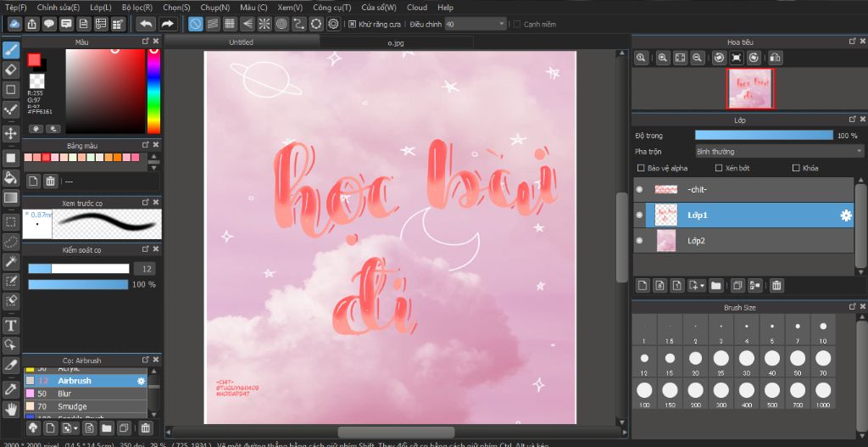Hide the Lớp2 layer
The height and width of the screenshot is (447, 868).
click(639, 240)
